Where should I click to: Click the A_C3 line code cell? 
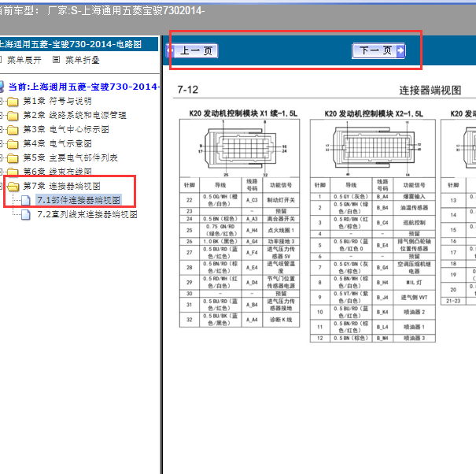[x=252, y=200]
